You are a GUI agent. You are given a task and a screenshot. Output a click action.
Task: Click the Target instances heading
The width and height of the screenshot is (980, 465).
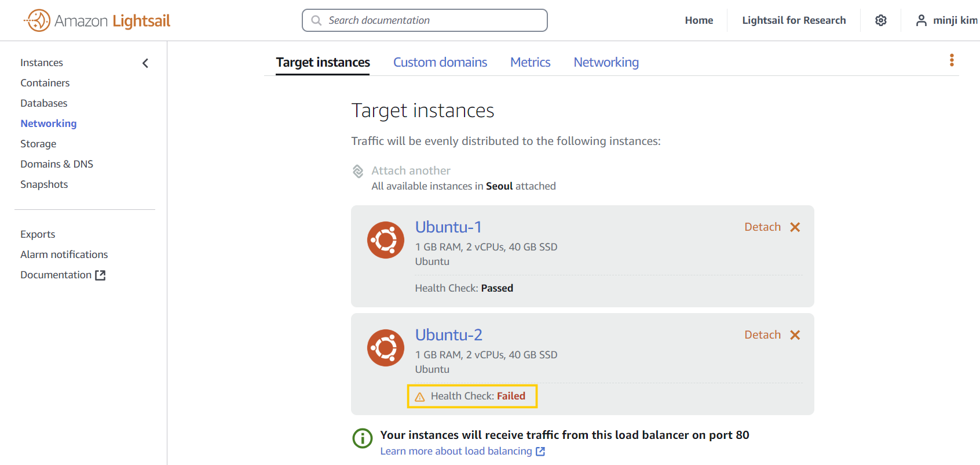tap(423, 111)
